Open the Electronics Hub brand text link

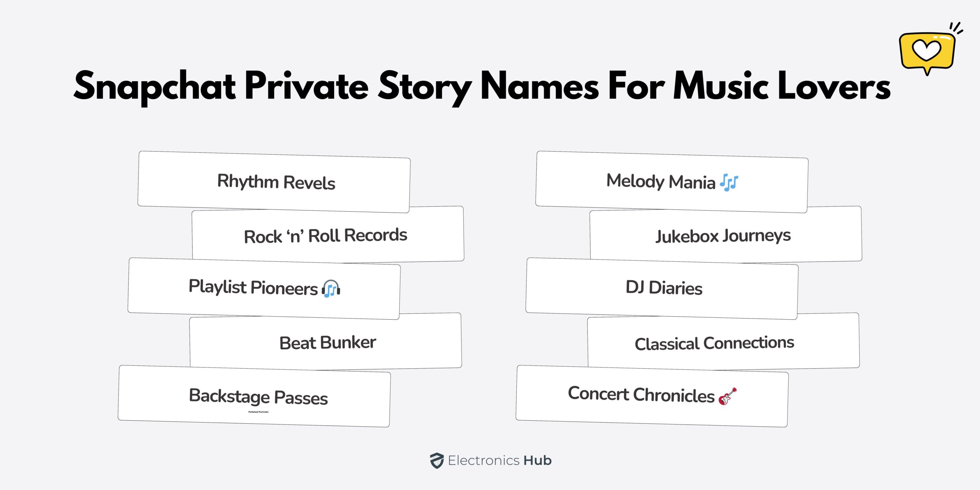pos(500,461)
